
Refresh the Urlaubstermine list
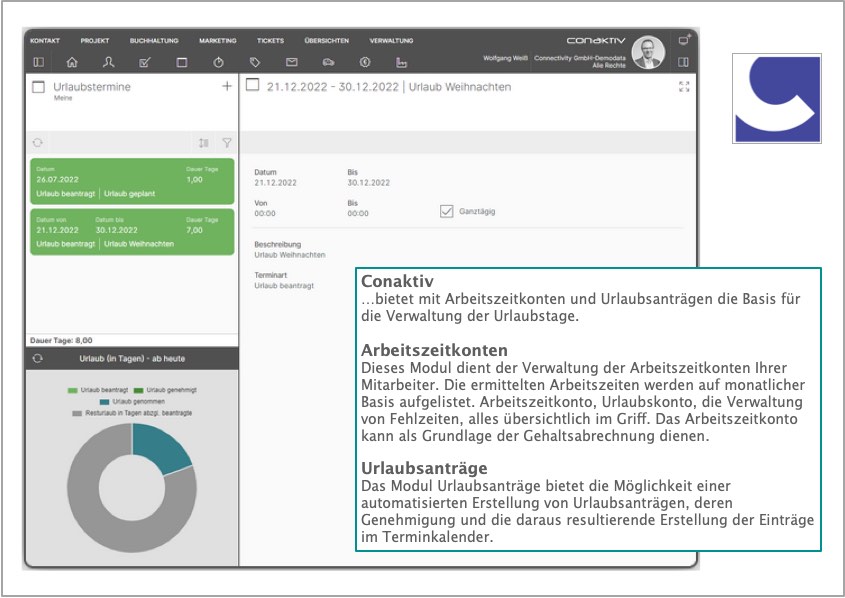click(38, 143)
